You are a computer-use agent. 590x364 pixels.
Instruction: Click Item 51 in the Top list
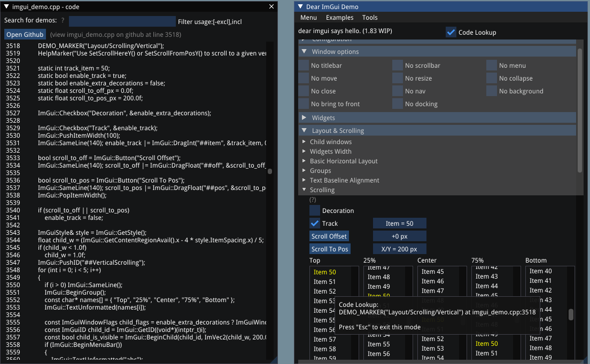pos(325,282)
